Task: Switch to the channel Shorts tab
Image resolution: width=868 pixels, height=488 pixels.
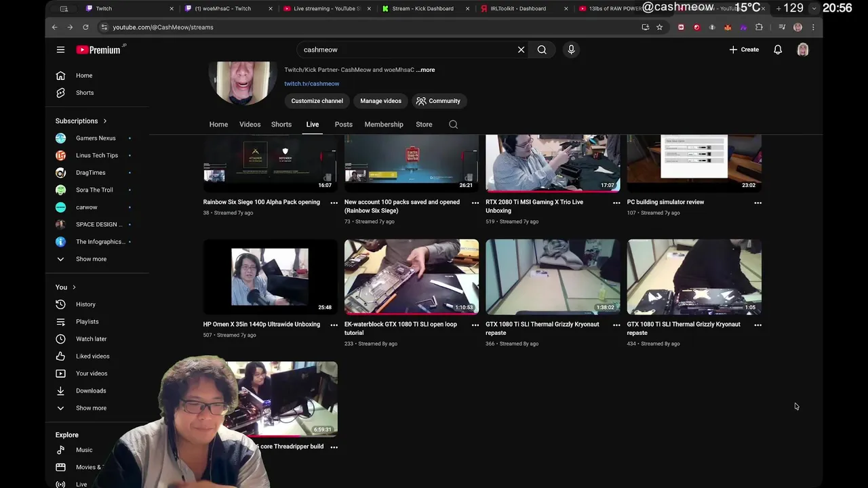Action: click(x=281, y=125)
